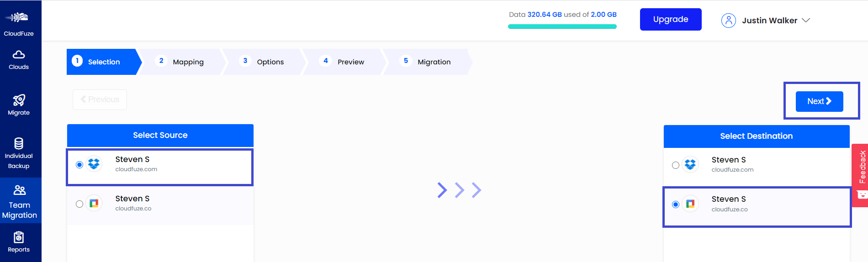868x262 pixels.
Task: Click source Dropbox icon for cloudfuze.com
Action: tap(94, 164)
